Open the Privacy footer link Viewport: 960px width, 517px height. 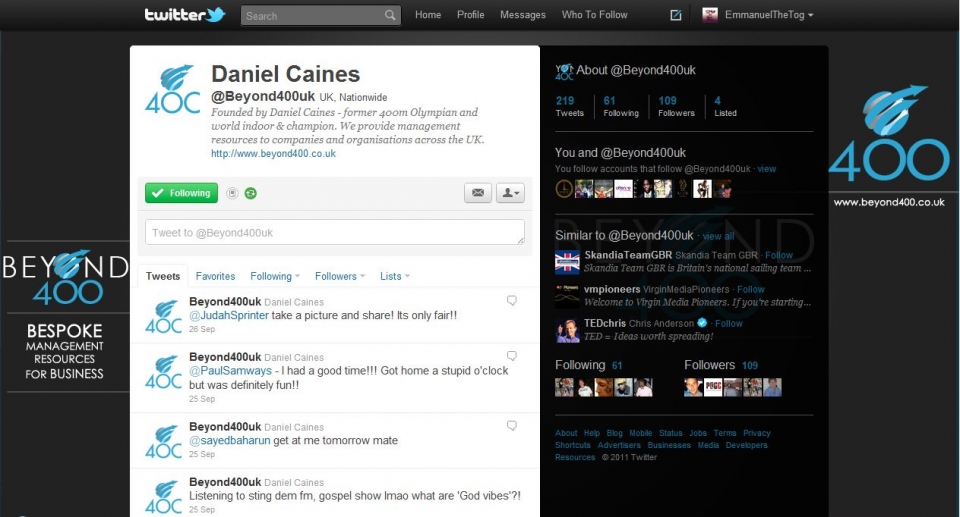point(757,433)
